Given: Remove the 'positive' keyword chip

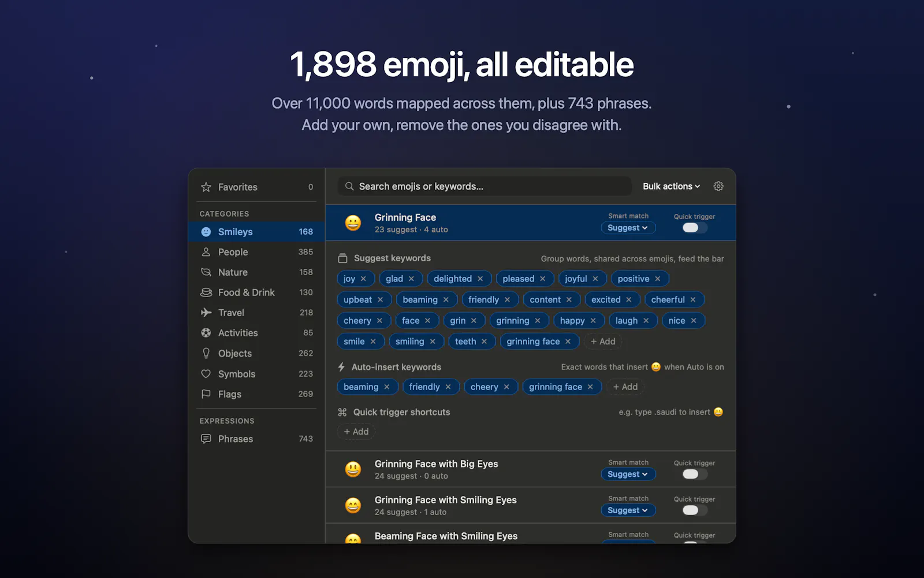Looking at the screenshot, I should click(657, 279).
